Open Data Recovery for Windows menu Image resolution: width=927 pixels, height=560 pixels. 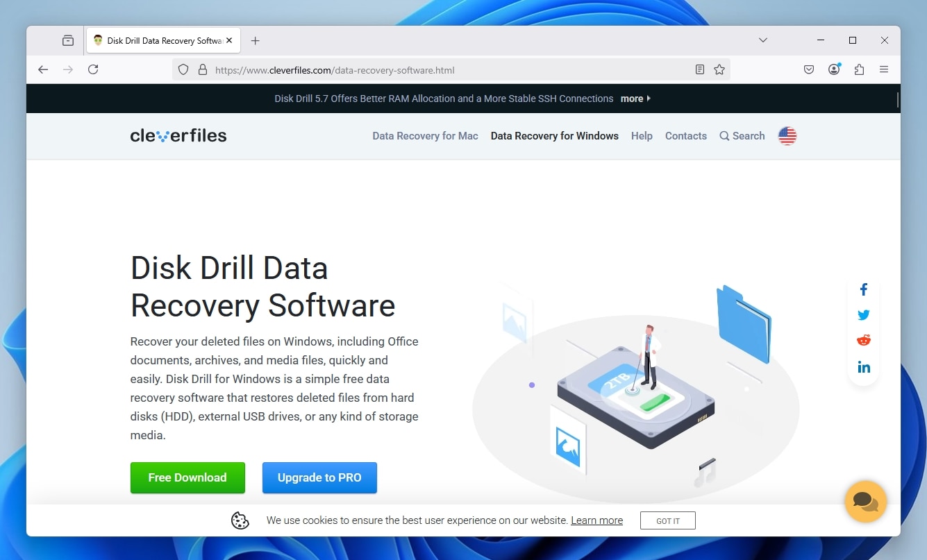click(554, 136)
